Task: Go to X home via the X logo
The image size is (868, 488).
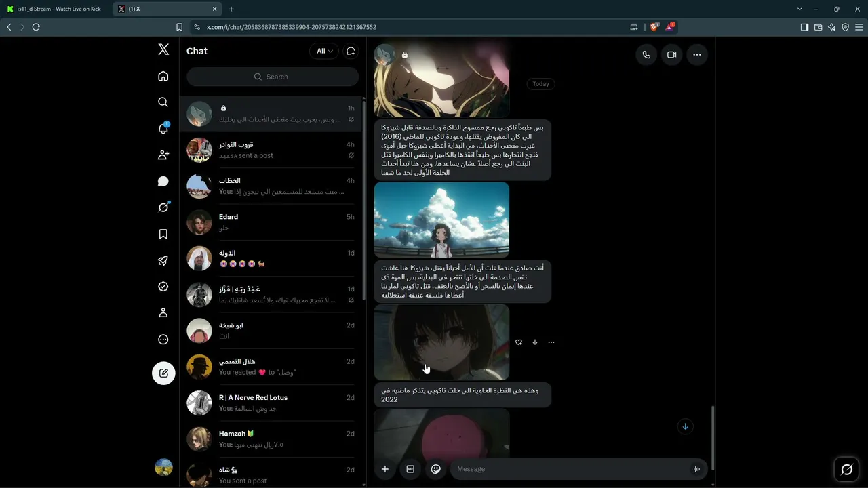Action: 163,49
